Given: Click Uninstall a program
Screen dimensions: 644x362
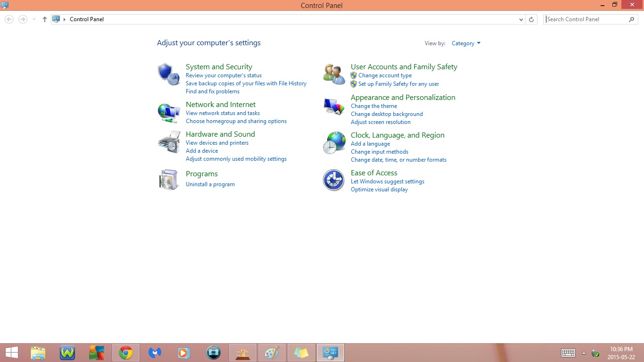Looking at the screenshot, I should click(210, 184).
